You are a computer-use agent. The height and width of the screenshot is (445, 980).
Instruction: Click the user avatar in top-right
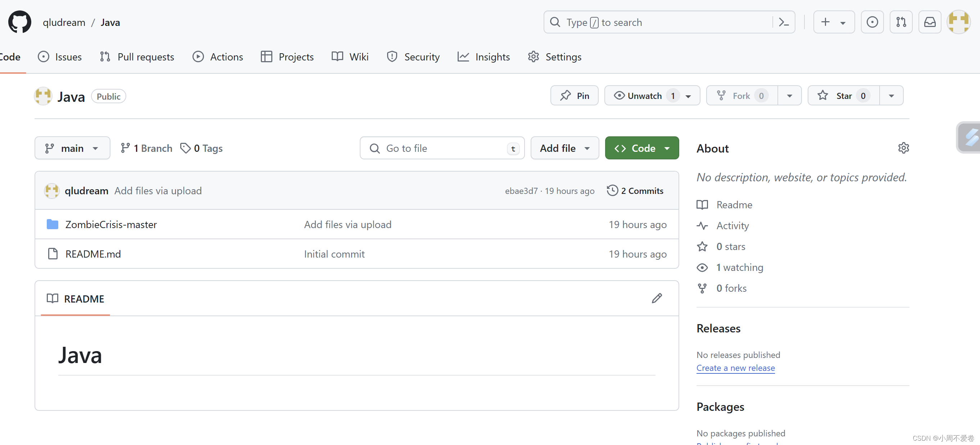coord(958,22)
